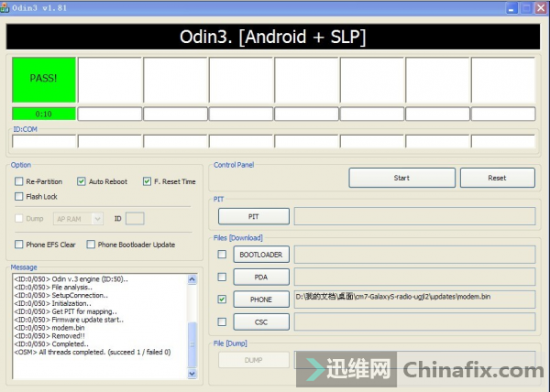The image size is (550, 392).
Task: Minimize the Odin3 window
Action: pyautogui.click(x=511, y=7)
